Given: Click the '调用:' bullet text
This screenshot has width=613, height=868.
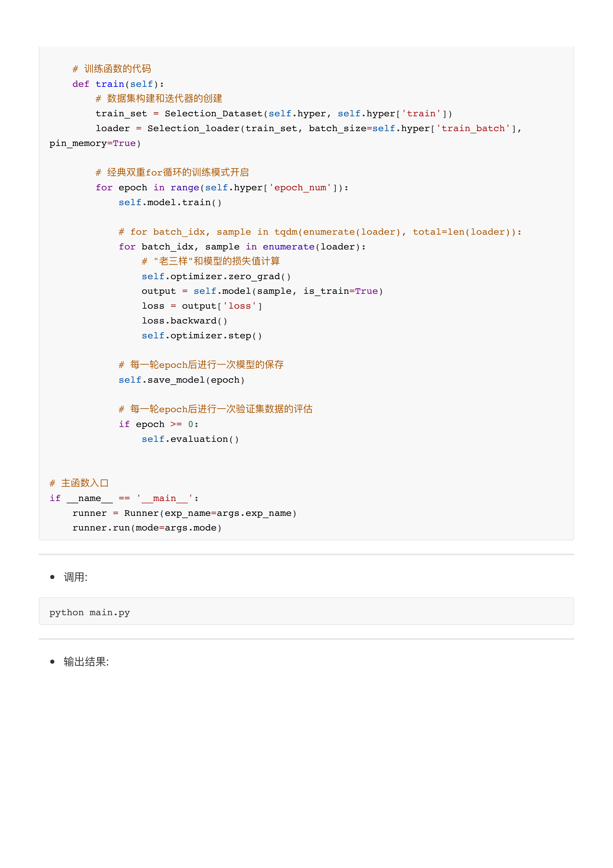Looking at the screenshot, I should click(x=76, y=577).
